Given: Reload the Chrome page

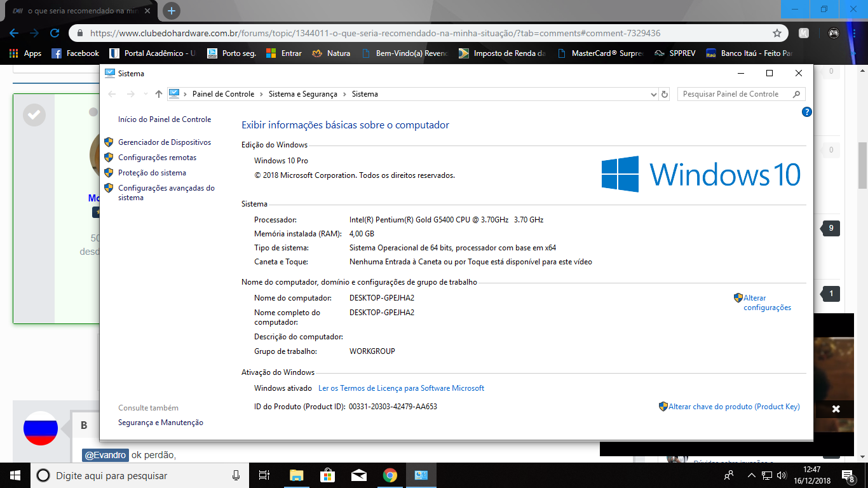Looking at the screenshot, I should [55, 33].
